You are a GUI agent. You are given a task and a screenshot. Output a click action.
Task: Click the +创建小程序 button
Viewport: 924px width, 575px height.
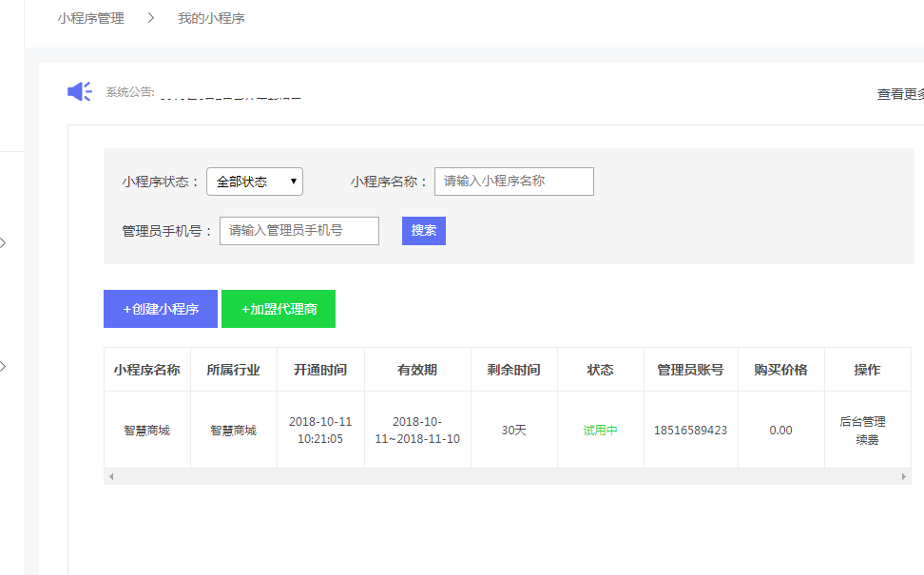tap(161, 309)
